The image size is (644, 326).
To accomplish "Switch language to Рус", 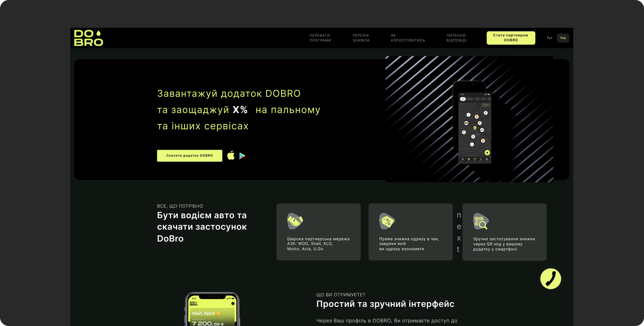I will pyautogui.click(x=549, y=38).
